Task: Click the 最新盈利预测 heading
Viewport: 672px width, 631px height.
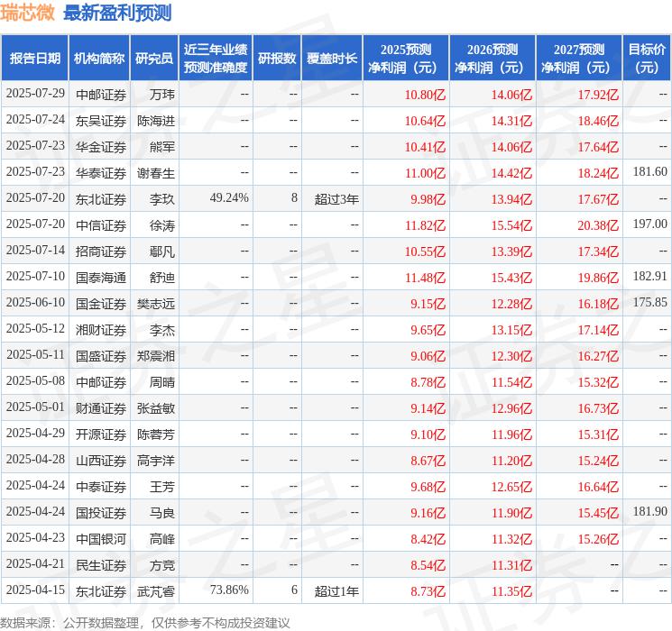Action: (x=117, y=13)
